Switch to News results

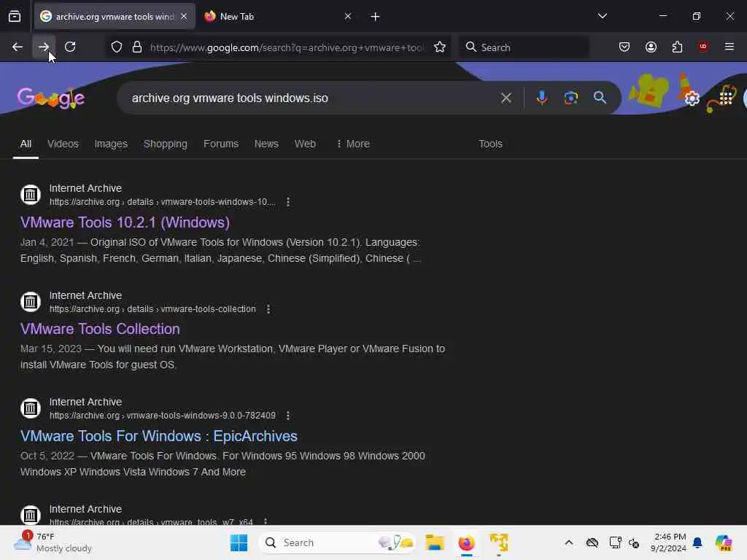(266, 144)
